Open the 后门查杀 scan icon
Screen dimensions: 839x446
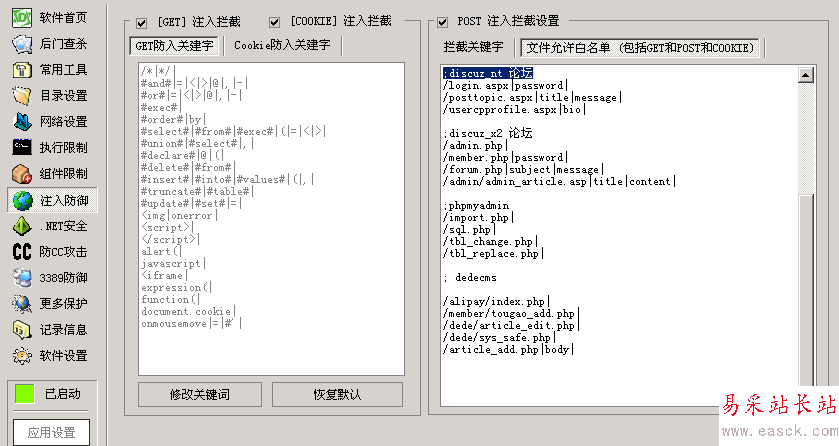(22, 44)
